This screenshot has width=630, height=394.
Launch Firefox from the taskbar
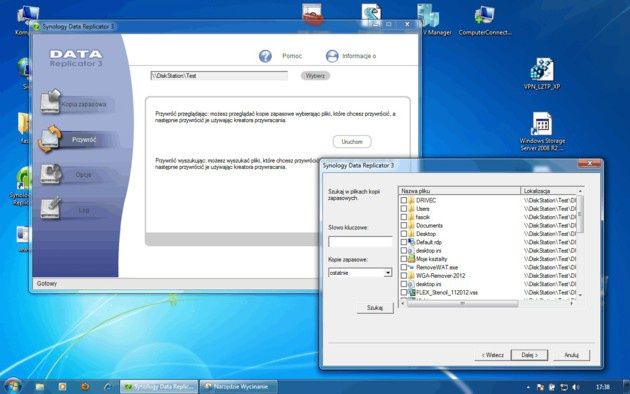tap(85, 387)
